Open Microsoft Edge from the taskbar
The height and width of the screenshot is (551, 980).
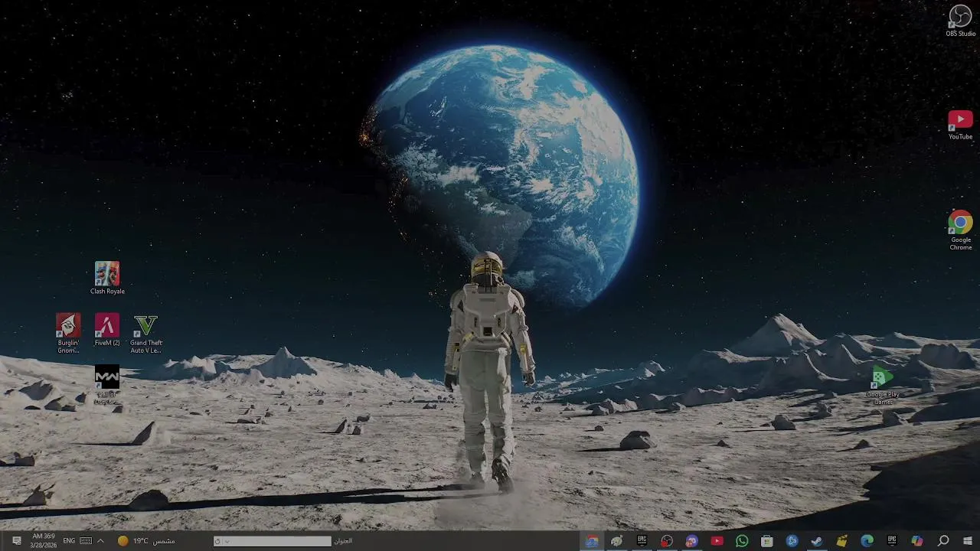(x=867, y=541)
